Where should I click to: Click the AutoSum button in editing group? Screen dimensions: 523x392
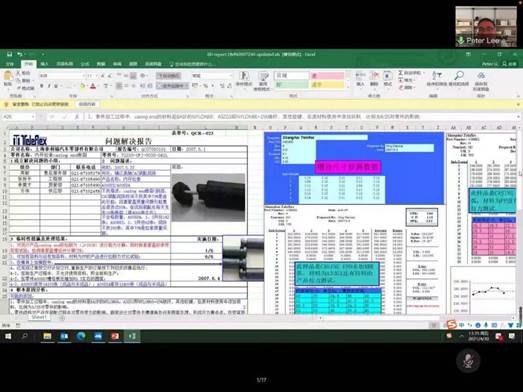(x=409, y=73)
